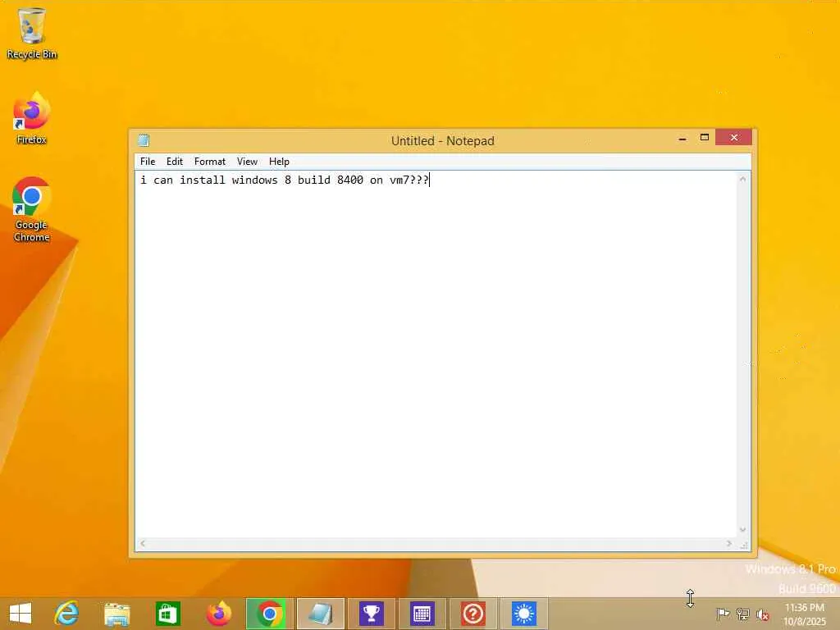Click the word 'vm7???' in Notepad
The width and height of the screenshot is (840, 630).
pos(409,180)
